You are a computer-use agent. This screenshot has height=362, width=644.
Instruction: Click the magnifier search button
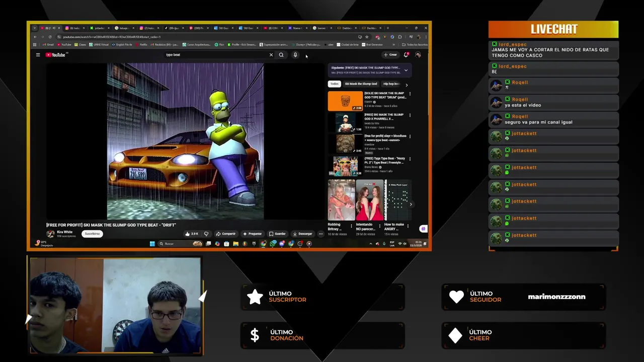281,55
